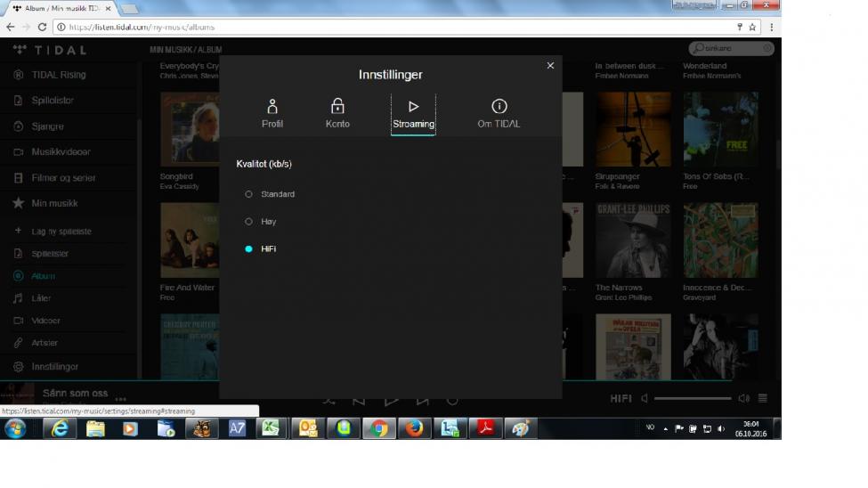This screenshot has width=868, height=488.
Task: Open the Profil tab in settings
Action: coord(272,114)
